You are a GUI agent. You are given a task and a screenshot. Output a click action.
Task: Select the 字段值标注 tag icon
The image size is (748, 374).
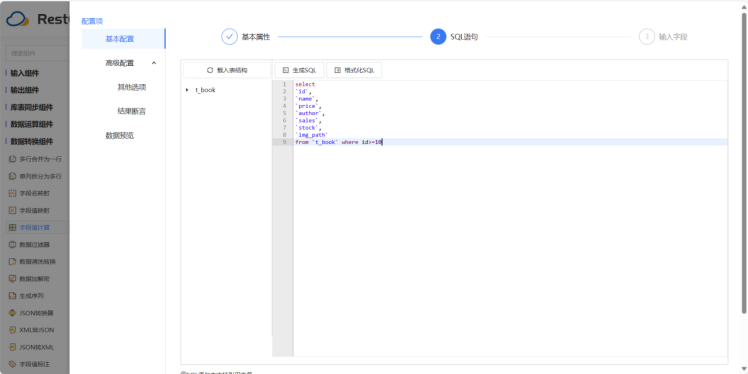[x=13, y=364]
